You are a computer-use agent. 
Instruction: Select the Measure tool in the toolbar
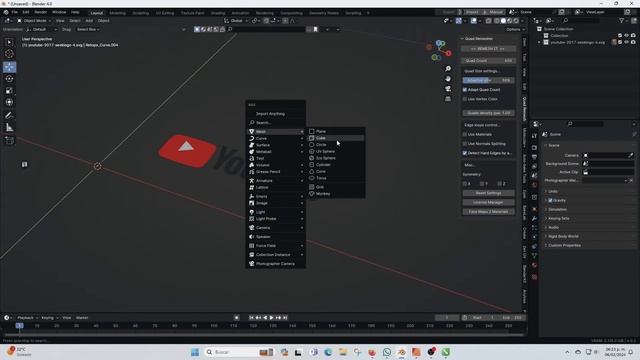[x=9, y=128]
